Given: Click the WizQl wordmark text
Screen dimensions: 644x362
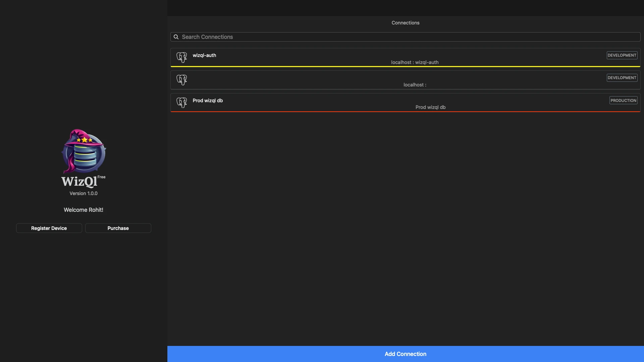Looking at the screenshot, I should pos(79,182).
